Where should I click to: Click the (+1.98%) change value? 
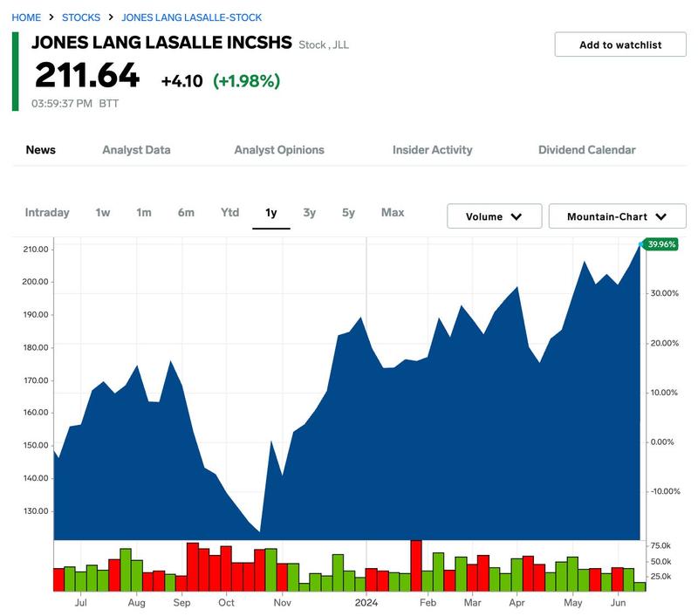tap(247, 81)
